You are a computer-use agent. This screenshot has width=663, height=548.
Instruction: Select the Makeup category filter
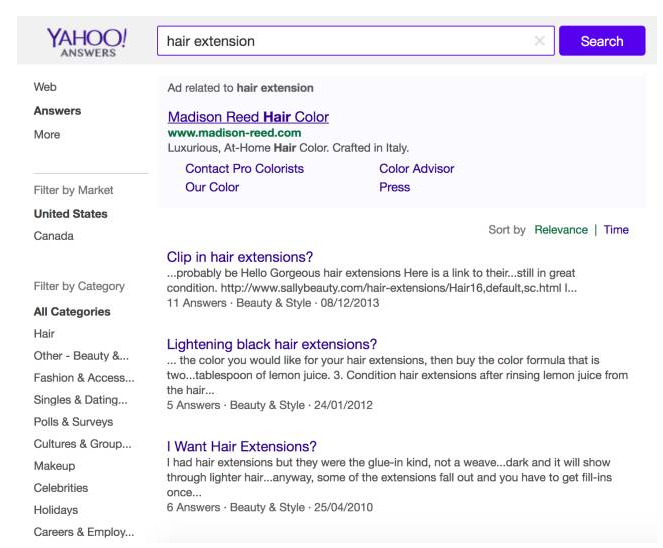pos(55,466)
